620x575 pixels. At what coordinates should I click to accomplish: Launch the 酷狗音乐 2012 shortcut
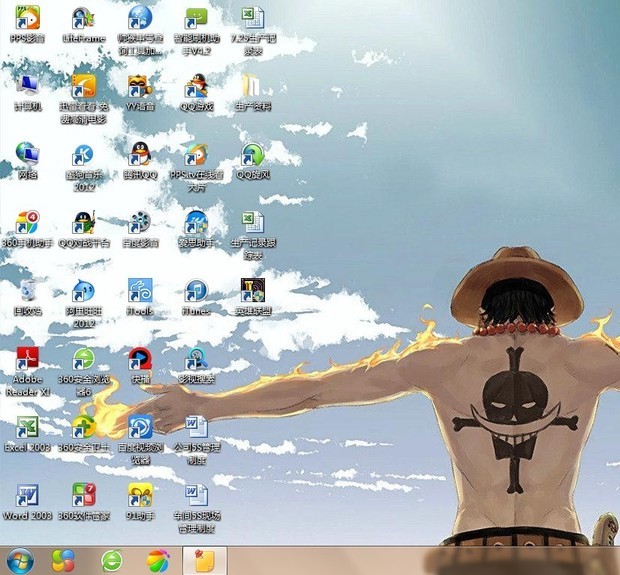84,154
